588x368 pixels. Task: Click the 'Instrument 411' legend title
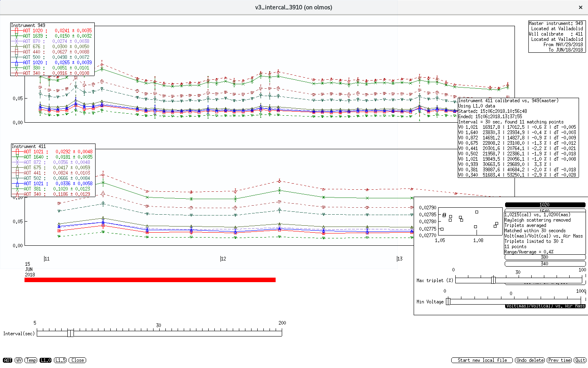29,146
